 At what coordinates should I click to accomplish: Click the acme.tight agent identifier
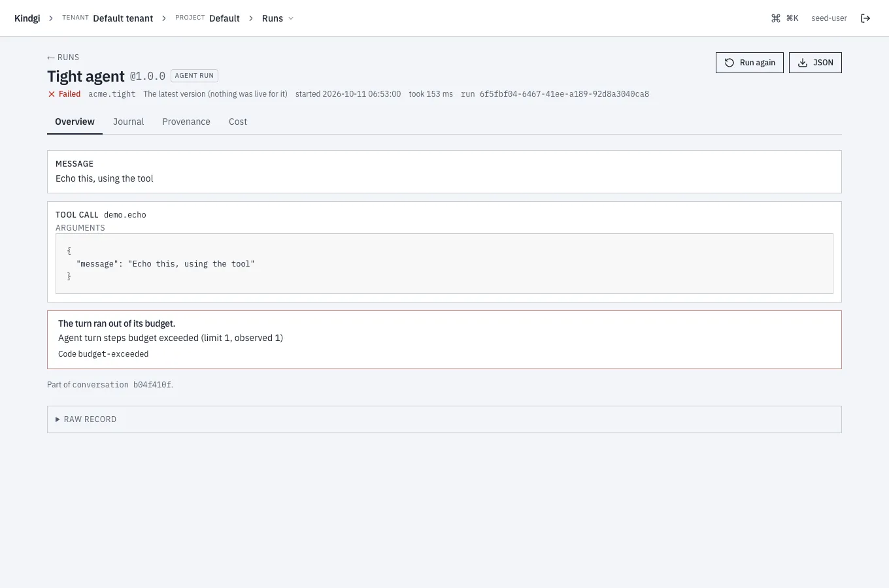click(x=112, y=94)
